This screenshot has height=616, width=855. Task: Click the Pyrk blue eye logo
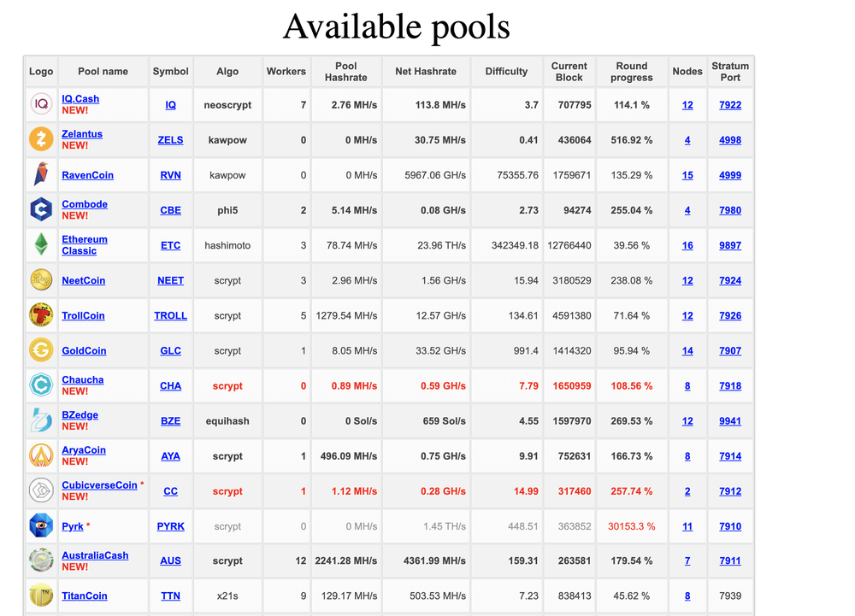(41, 525)
